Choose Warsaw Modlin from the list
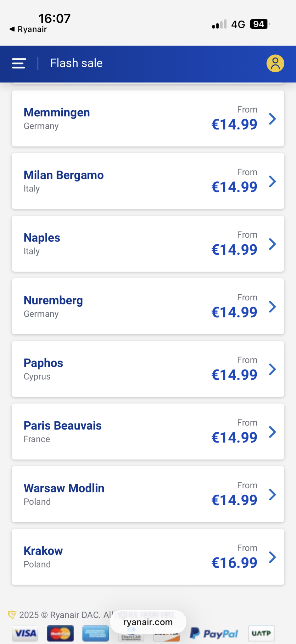Screen dimensions: 296x644 [64, 488]
